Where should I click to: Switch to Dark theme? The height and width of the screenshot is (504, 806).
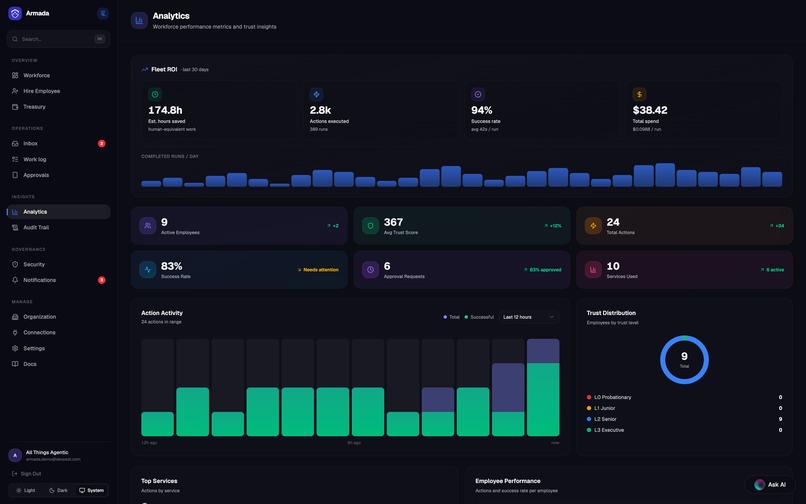click(58, 490)
